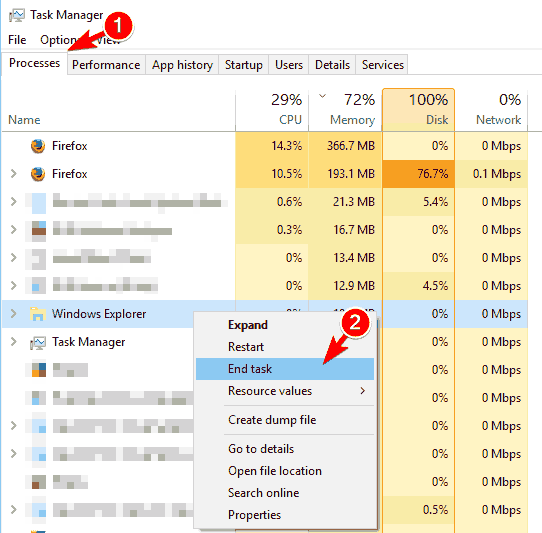The height and width of the screenshot is (533, 542).
Task: Click the Task Manager title bar icon
Action: click(x=17, y=15)
